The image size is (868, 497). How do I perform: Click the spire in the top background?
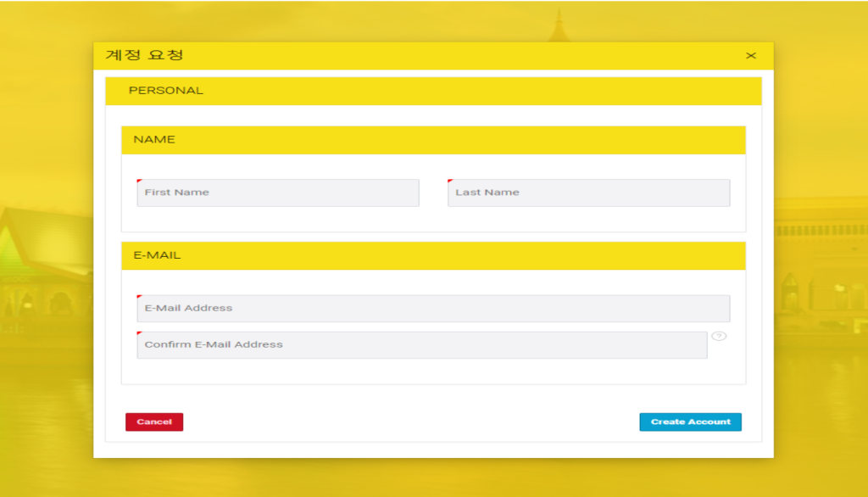coord(558,25)
